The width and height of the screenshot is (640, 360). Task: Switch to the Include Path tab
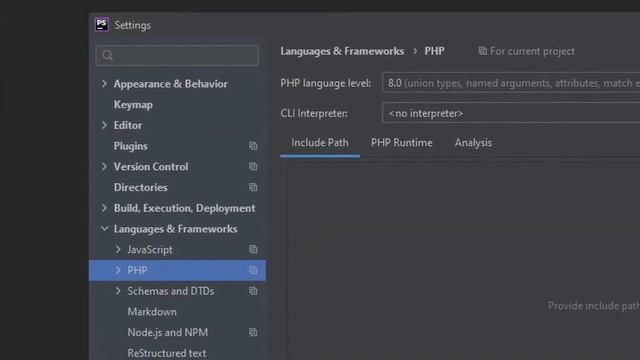(320, 143)
